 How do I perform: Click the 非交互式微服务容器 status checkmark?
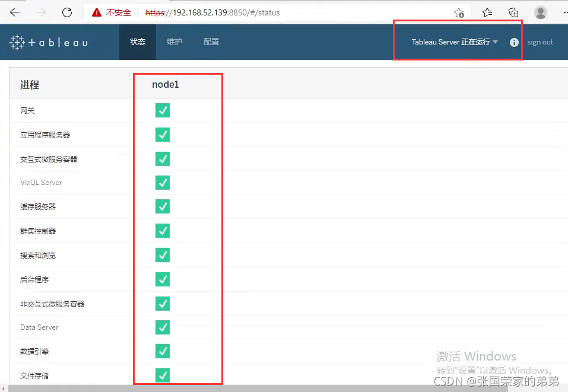click(x=163, y=304)
